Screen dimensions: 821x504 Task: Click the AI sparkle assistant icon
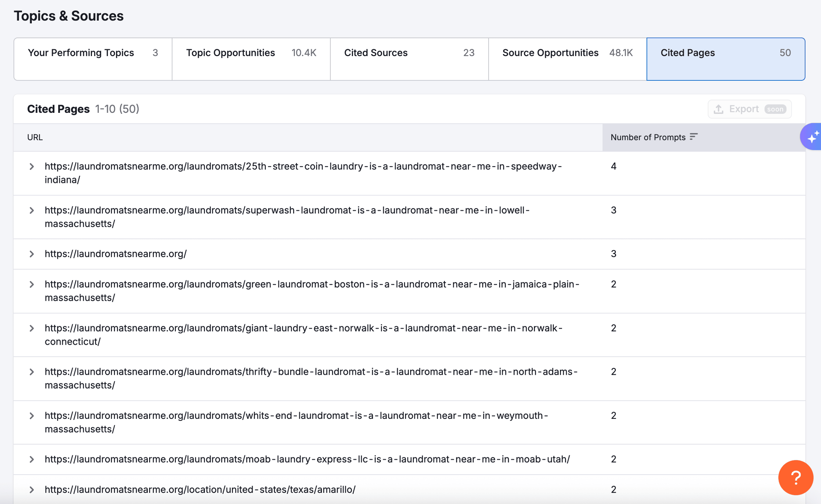click(x=812, y=137)
